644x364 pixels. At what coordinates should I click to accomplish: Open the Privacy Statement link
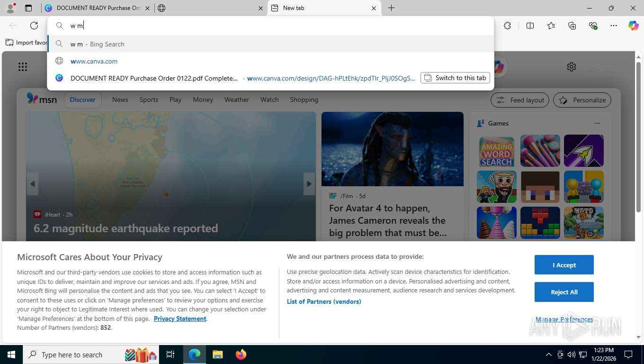[x=180, y=318]
